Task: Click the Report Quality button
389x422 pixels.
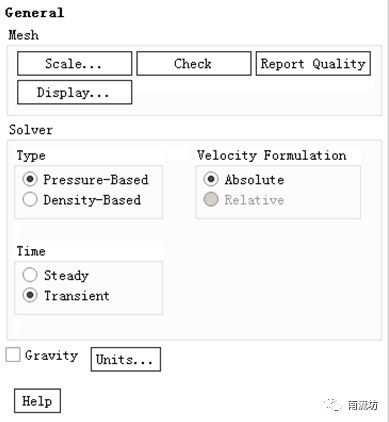Action: click(x=313, y=63)
